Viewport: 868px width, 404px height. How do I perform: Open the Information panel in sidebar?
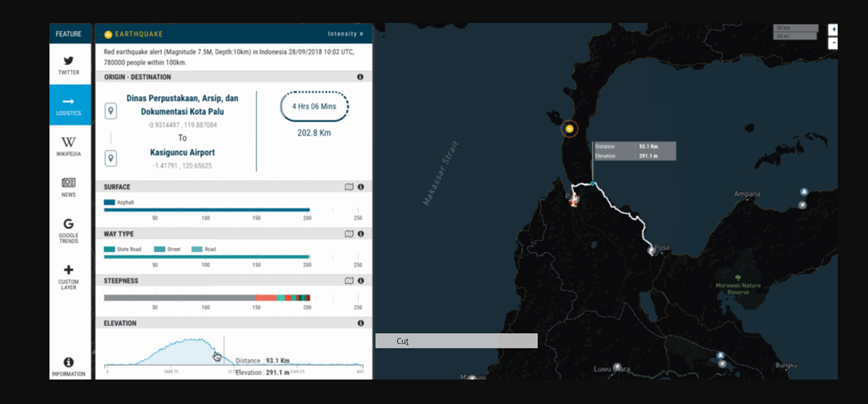(69, 366)
